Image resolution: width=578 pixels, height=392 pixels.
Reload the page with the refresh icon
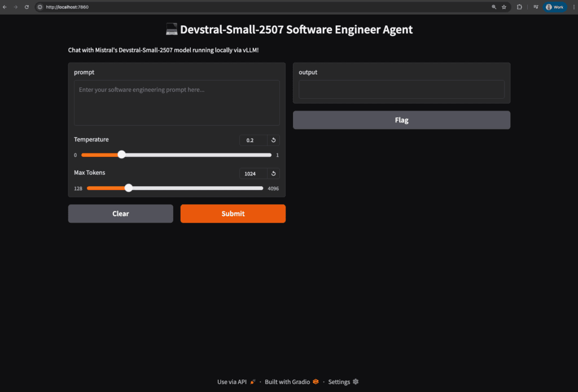tap(27, 7)
